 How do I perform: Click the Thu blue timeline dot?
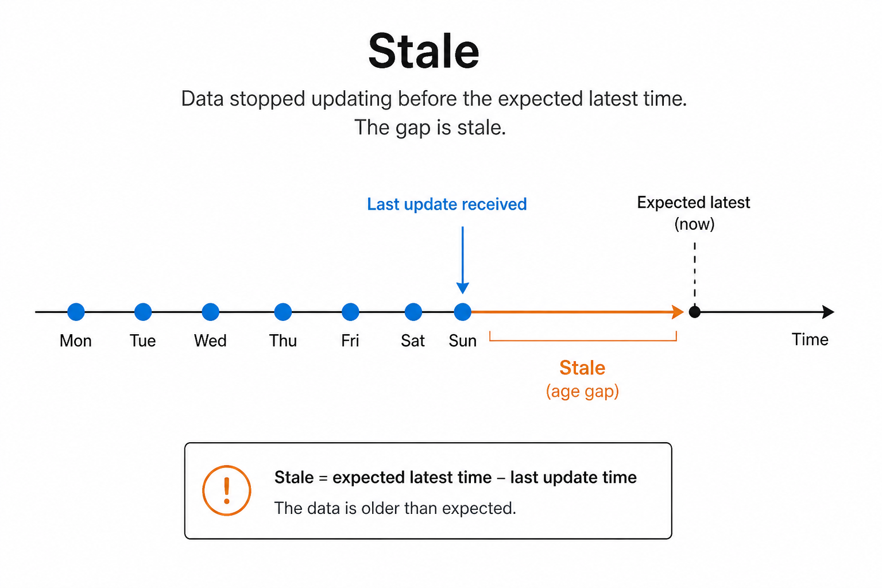click(x=283, y=312)
